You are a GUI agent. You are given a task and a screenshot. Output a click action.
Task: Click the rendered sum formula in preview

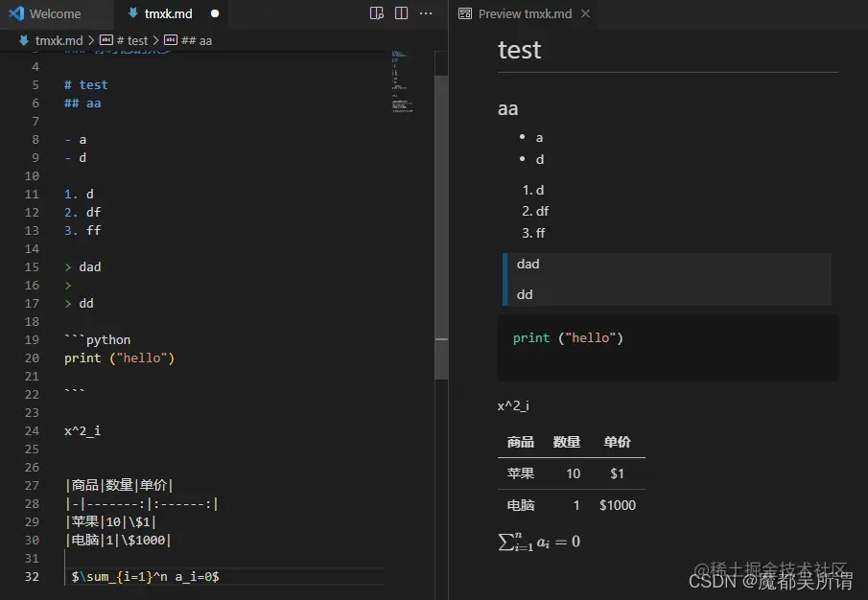point(539,542)
